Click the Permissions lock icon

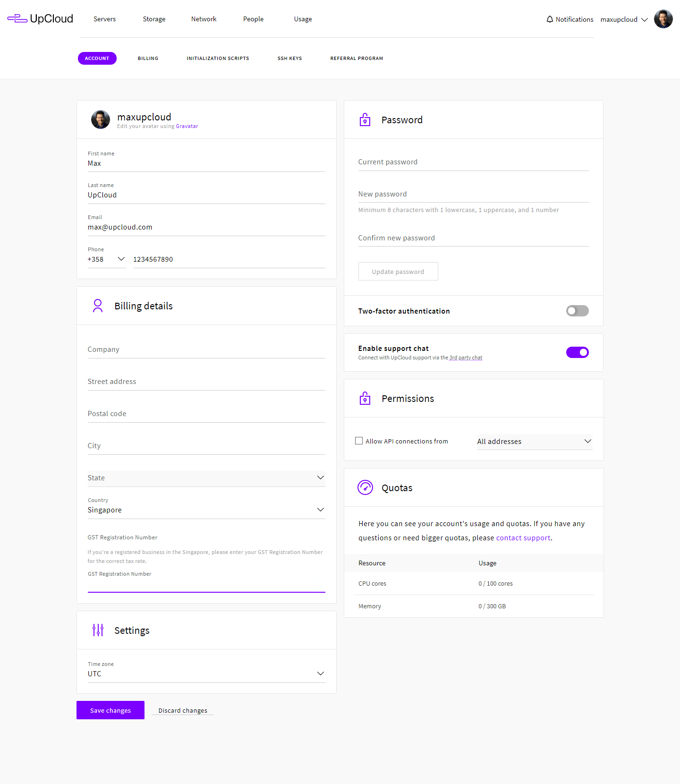pos(365,399)
